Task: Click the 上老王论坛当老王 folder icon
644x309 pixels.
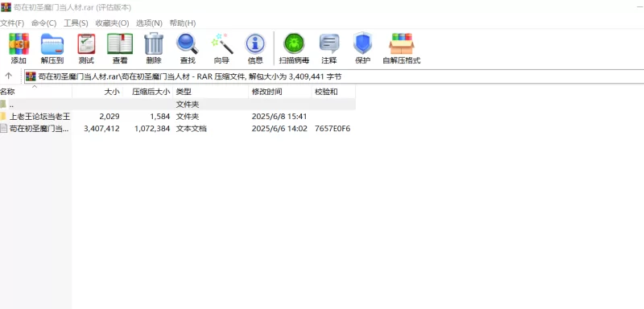Action: [4, 117]
